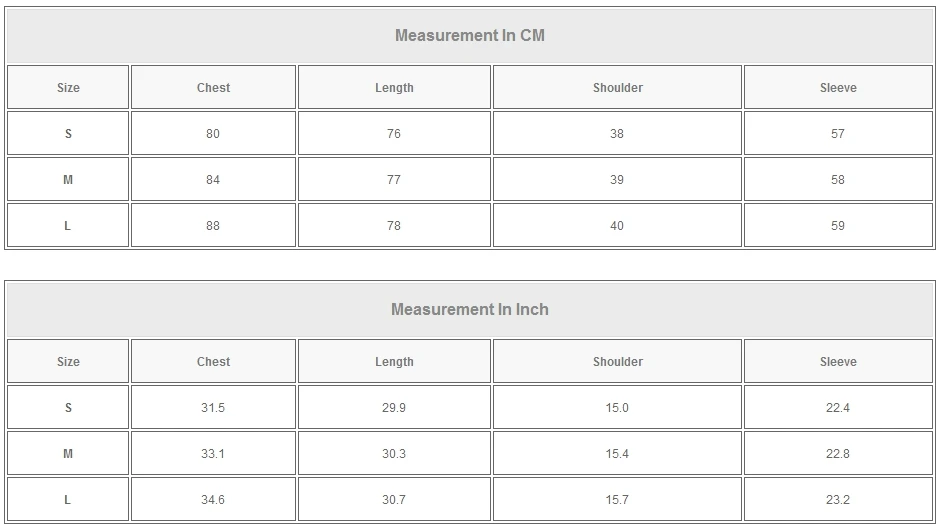The width and height of the screenshot is (941, 527).
Task: Click the chest value 80 cell
Action: click(213, 134)
